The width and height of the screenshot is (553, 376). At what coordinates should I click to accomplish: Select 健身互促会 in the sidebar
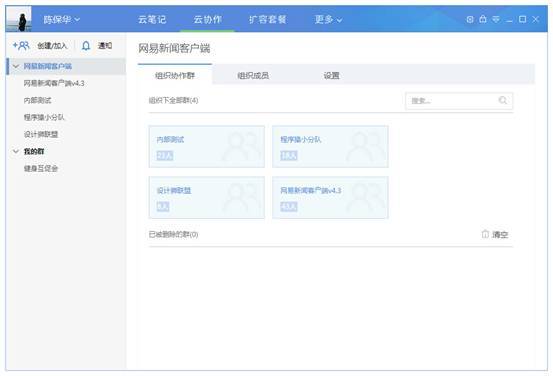click(41, 168)
